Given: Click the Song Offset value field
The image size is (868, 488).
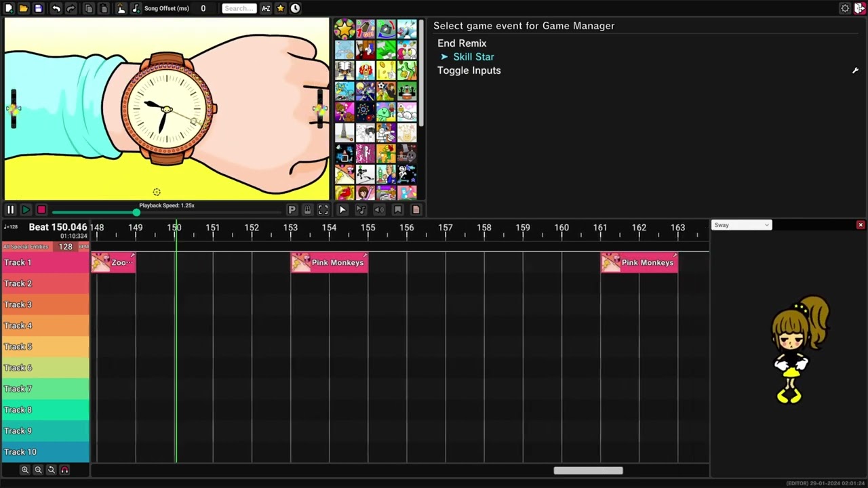Looking at the screenshot, I should [203, 8].
